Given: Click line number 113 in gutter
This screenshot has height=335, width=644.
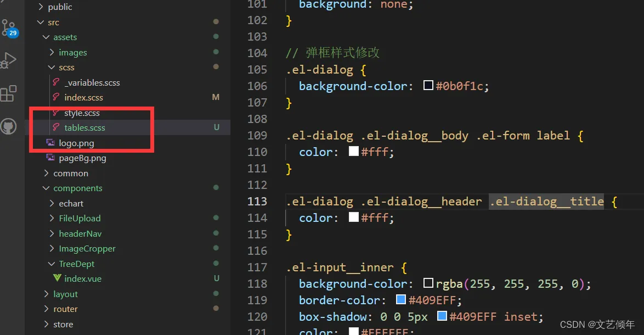Looking at the screenshot, I should 257,202.
